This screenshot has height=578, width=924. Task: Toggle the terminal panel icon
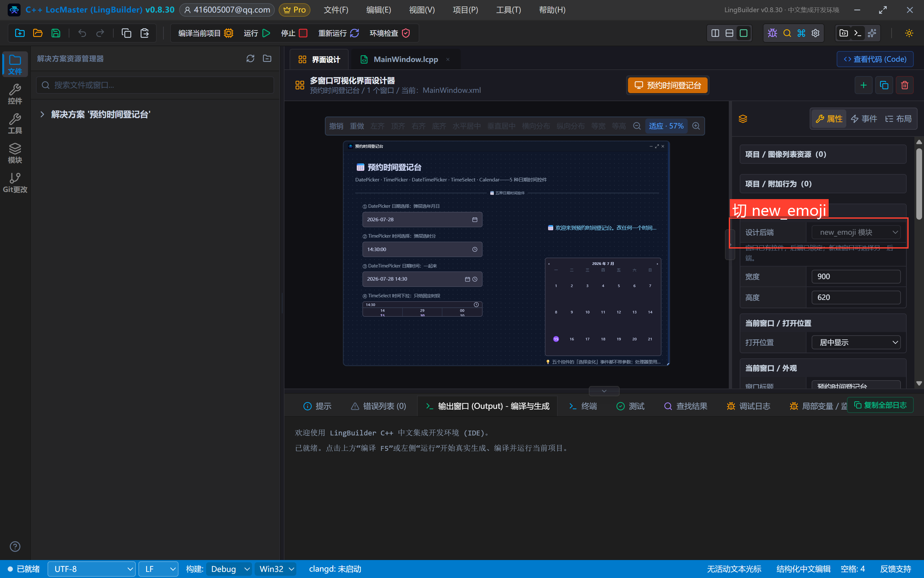point(858,33)
